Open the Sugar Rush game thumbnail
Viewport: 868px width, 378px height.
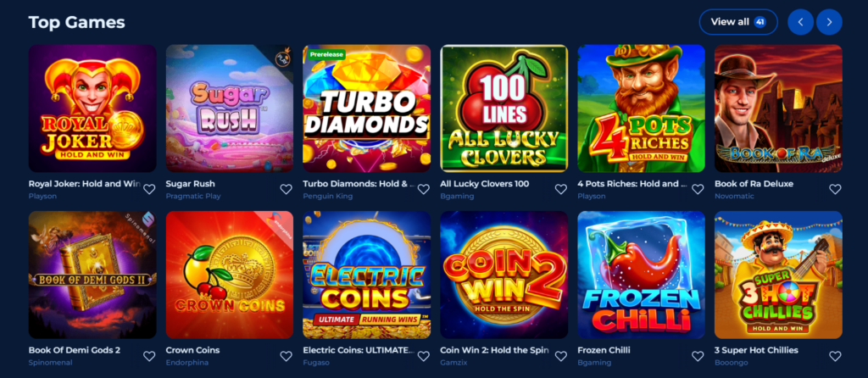pos(230,108)
